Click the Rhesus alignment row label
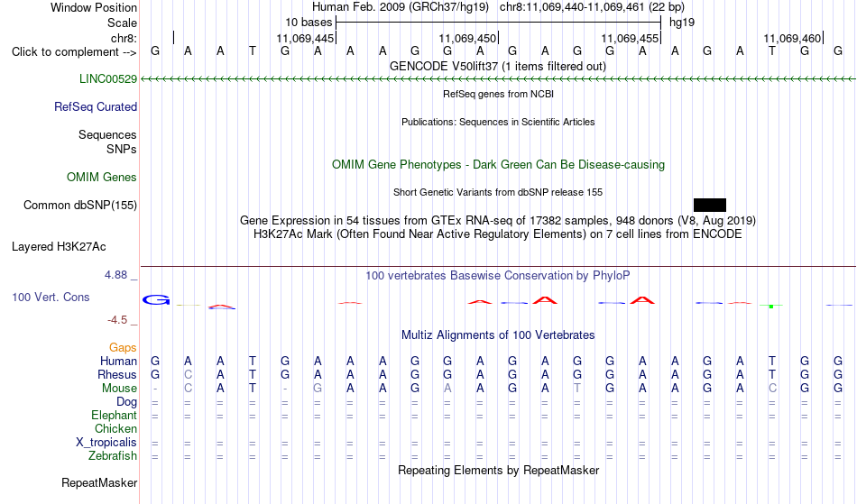The image size is (857, 504). point(117,374)
